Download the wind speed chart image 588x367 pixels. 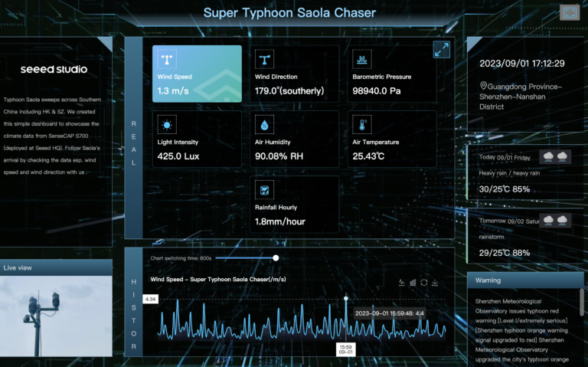click(435, 282)
